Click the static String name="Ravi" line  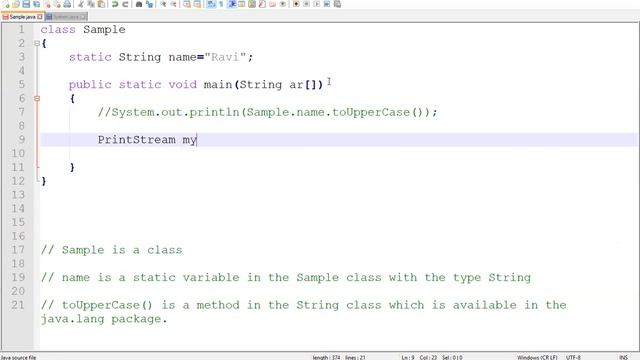click(161, 57)
